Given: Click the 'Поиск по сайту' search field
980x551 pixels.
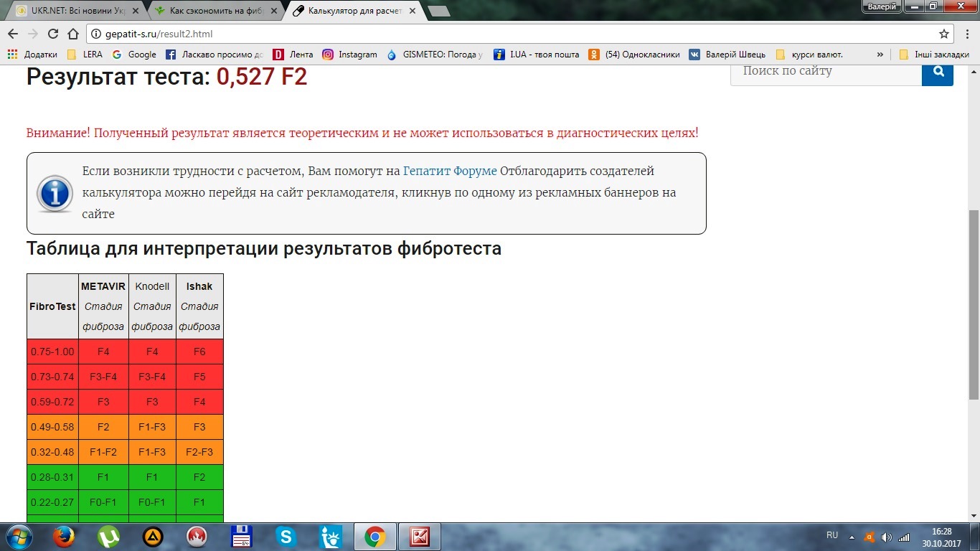Looking at the screenshot, I should click(826, 71).
